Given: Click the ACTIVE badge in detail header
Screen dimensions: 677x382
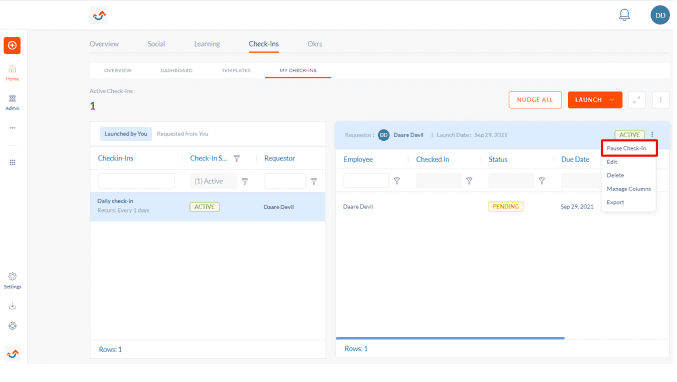Looking at the screenshot, I should coord(629,135).
